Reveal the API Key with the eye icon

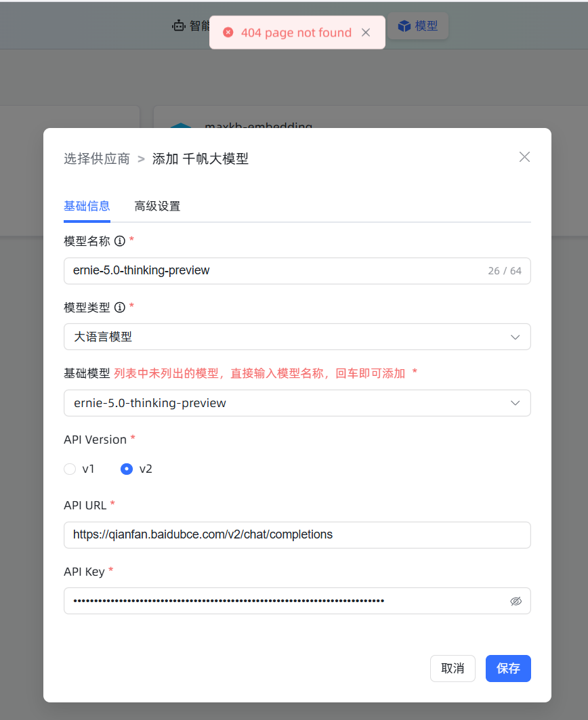coord(516,601)
